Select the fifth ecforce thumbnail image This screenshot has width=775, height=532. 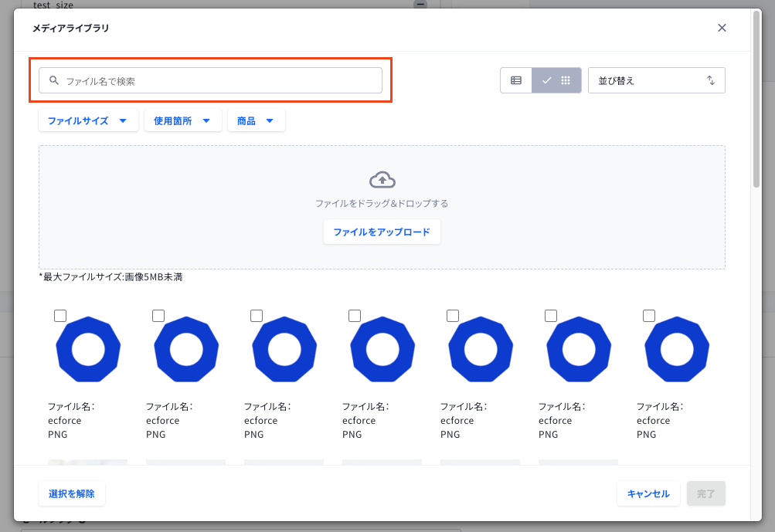(481, 349)
